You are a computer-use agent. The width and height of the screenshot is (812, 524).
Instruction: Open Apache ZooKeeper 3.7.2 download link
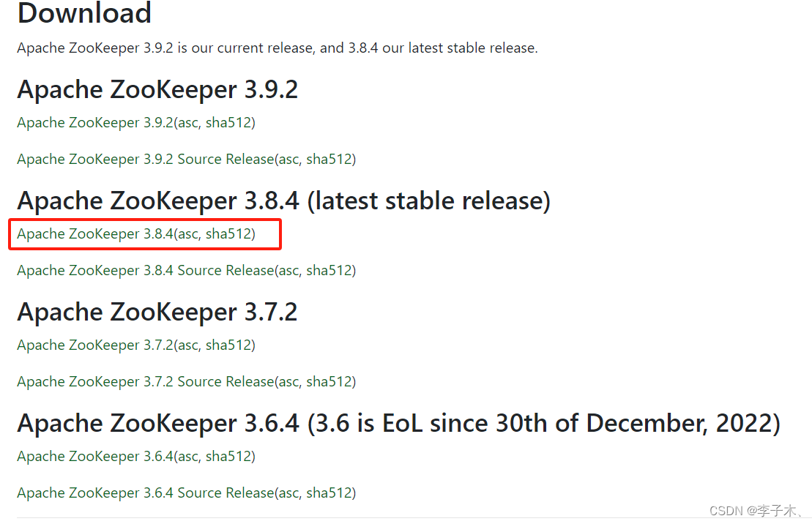coord(95,345)
